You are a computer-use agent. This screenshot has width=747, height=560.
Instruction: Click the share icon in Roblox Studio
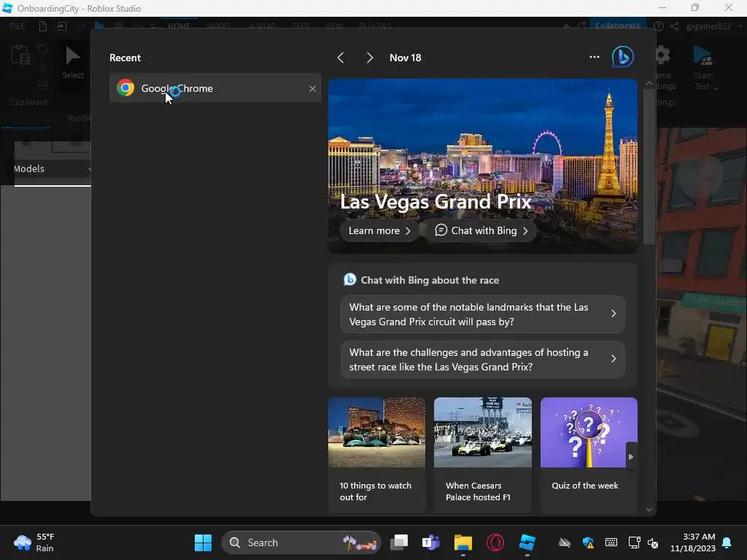[x=674, y=26]
